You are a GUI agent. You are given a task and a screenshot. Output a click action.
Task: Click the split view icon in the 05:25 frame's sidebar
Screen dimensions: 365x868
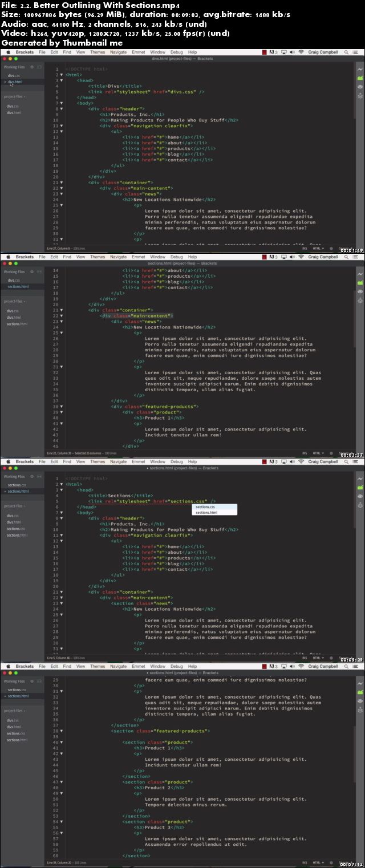39,476
